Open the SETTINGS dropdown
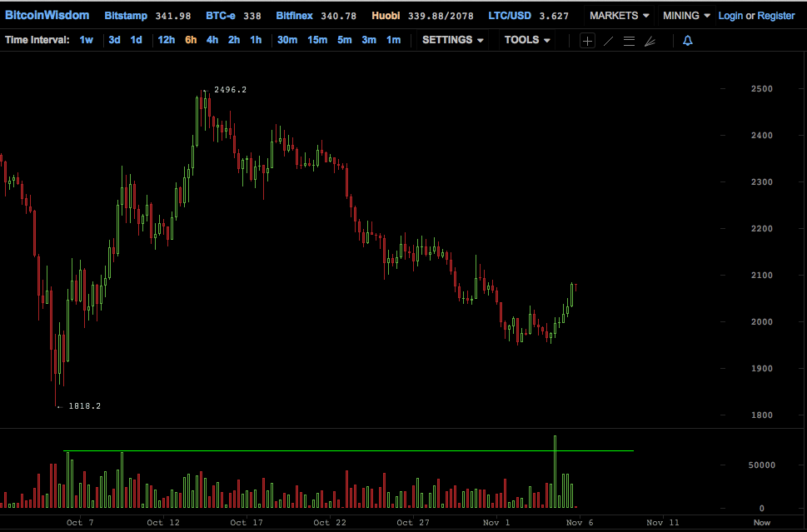Viewport: 807px width, 532px height. coord(453,40)
